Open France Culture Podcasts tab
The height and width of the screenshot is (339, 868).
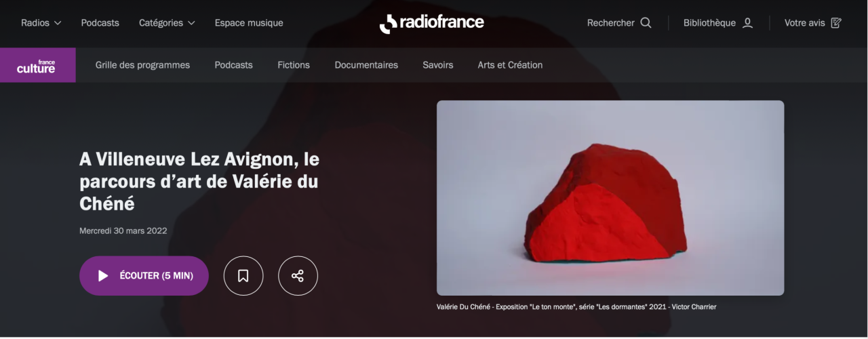pos(233,65)
